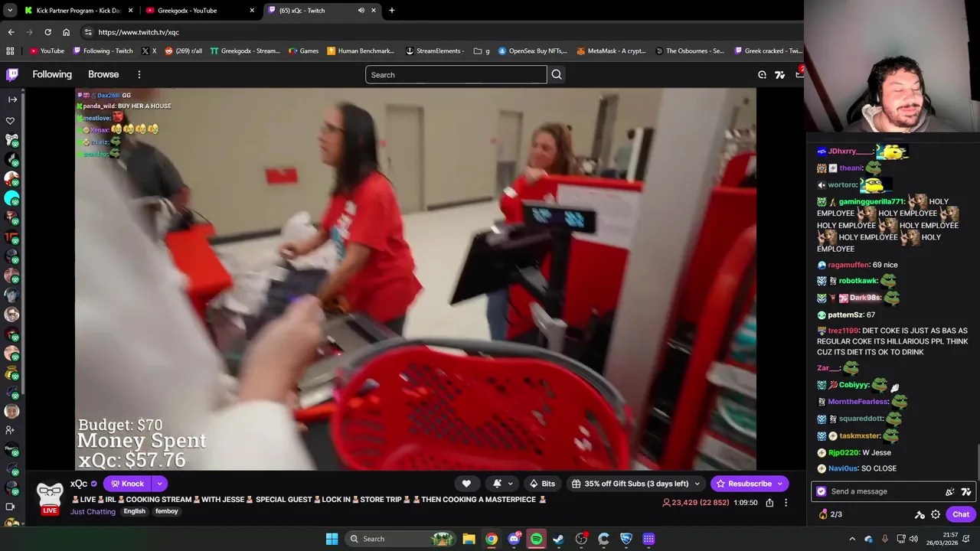Open the Hype flame 2/3 indicator
Screen dimensions: 980x551
(x=831, y=514)
